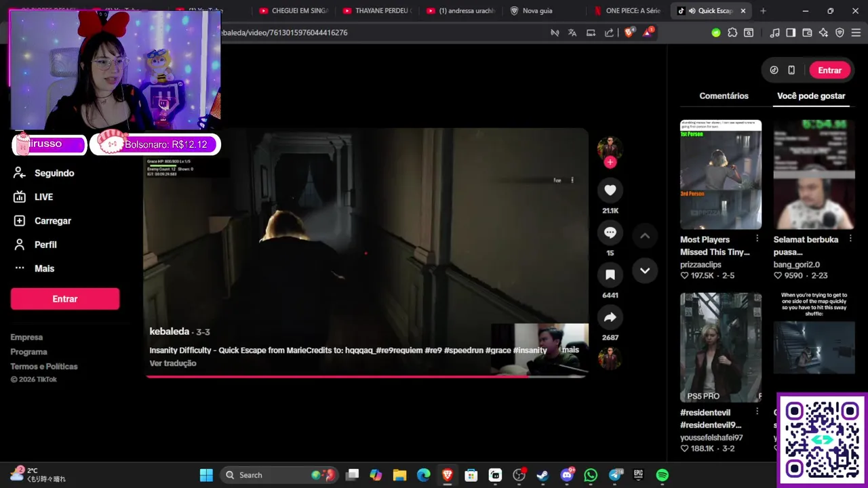Expand the Mais menu in sidebar
The height and width of the screenshot is (488, 868).
coord(44,268)
